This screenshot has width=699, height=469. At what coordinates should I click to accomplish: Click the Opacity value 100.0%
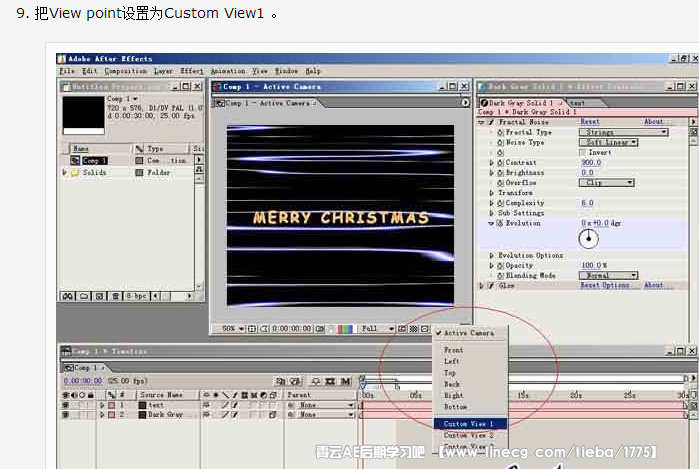click(x=594, y=265)
